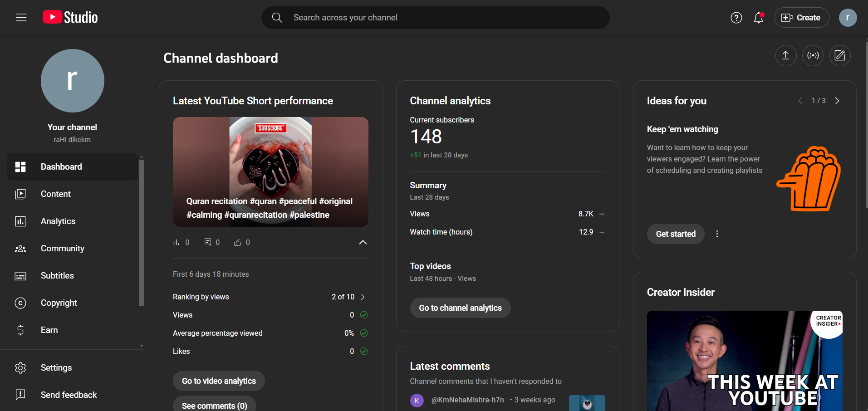
Task: Click the Dashboard grid icon
Action: [20, 167]
